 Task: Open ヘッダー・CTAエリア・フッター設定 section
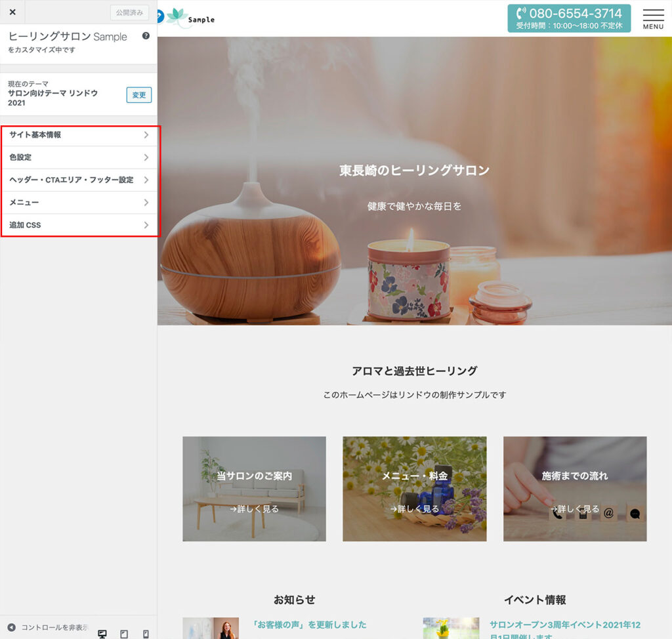click(x=79, y=180)
